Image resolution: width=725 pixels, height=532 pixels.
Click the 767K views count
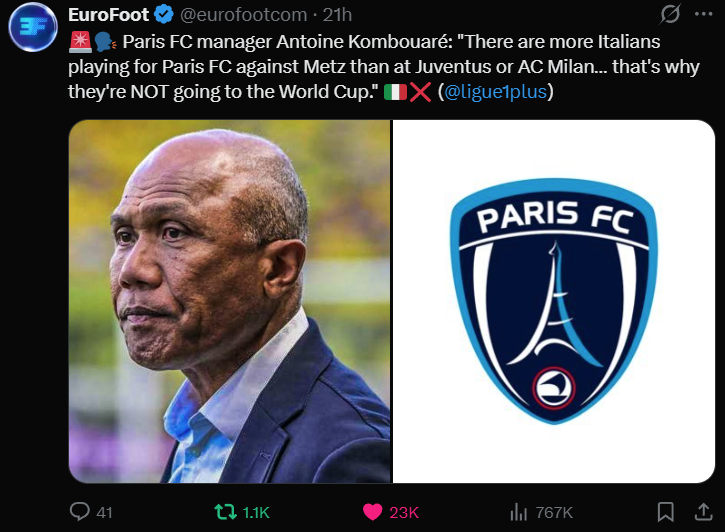click(554, 512)
